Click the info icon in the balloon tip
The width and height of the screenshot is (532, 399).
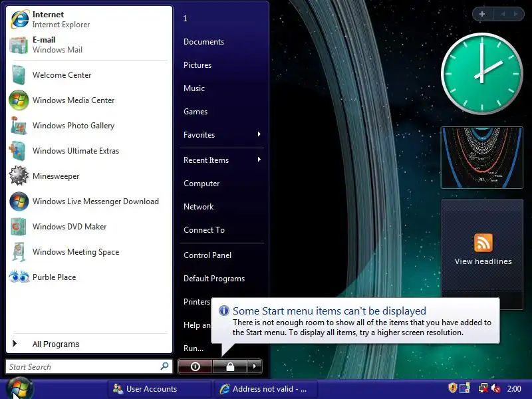click(x=223, y=311)
